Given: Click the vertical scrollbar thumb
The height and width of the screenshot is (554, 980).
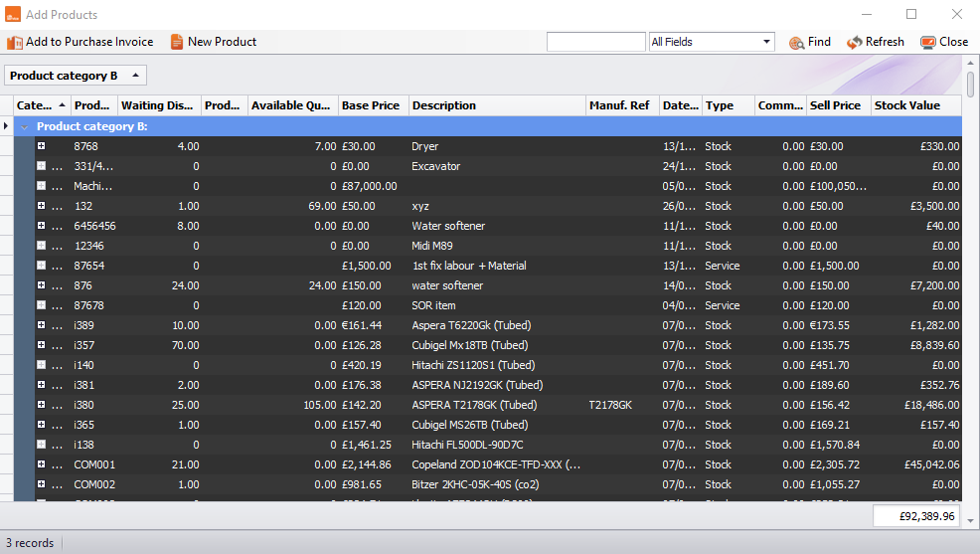Looking at the screenshot, I should tap(970, 85).
